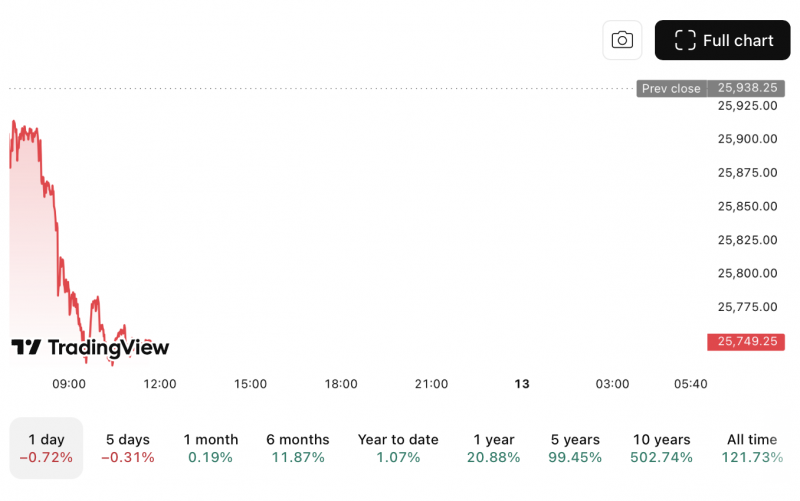Click the 12:00 time axis label
Image resolution: width=800 pixels, height=501 pixels.
point(160,384)
